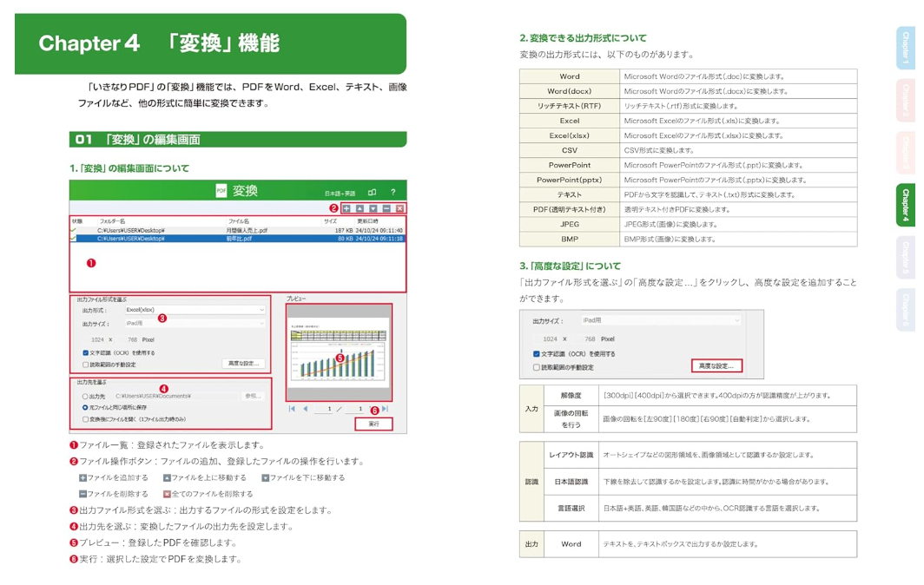Select the 元ファイルと同じ場所に保存 radio button
The width and height of the screenshot is (924, 585).
click(85, 407)
